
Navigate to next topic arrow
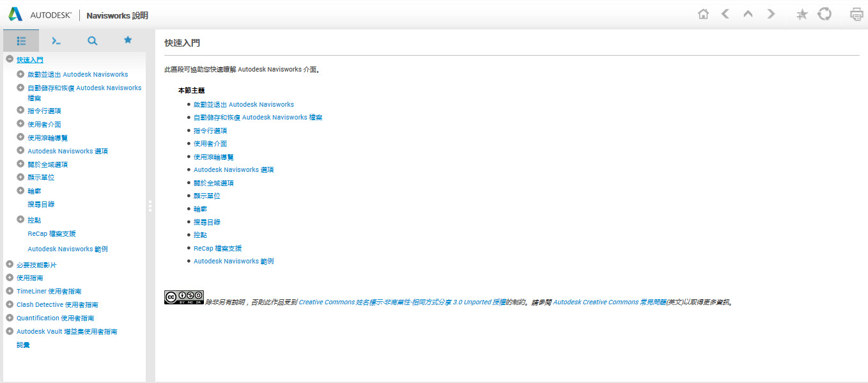click(771, 14)
